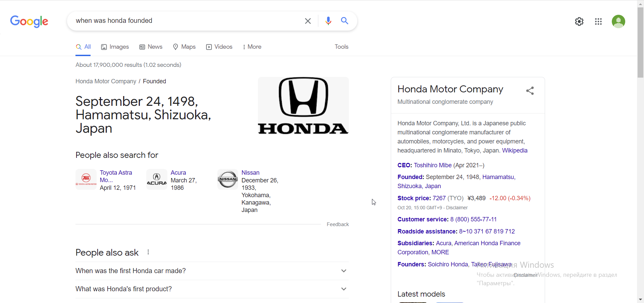The width and height of the screenshot is (644, 303).
Task: Open the More search categories menu
Action: [252, 47]
